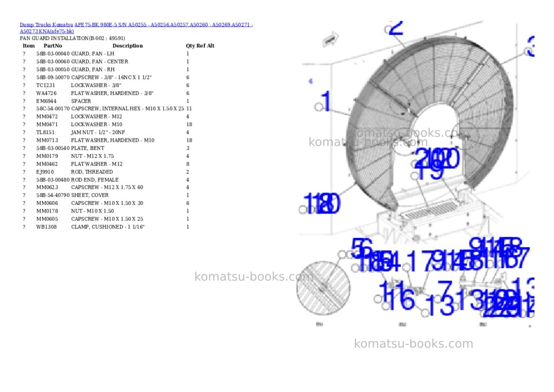This screenshot has height=392, width=554.
Task: Select 'CAPSCREW - M12 X 1.75 X 60' description
Action: [107, 187]
